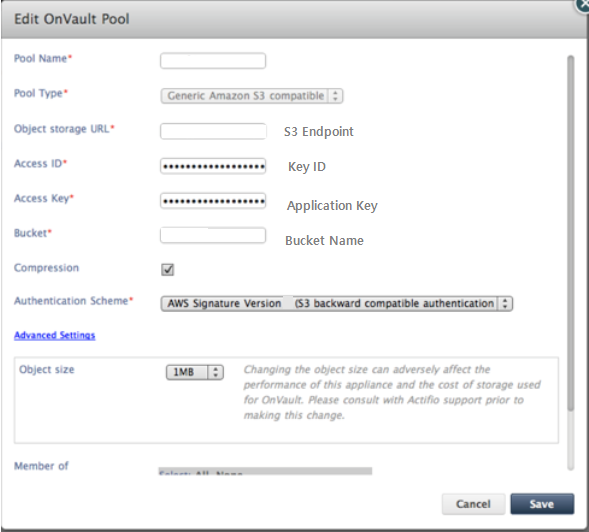Click the Application Key annotation text
The width and height of the screenshot is (589, 532).
pos(332,206)
